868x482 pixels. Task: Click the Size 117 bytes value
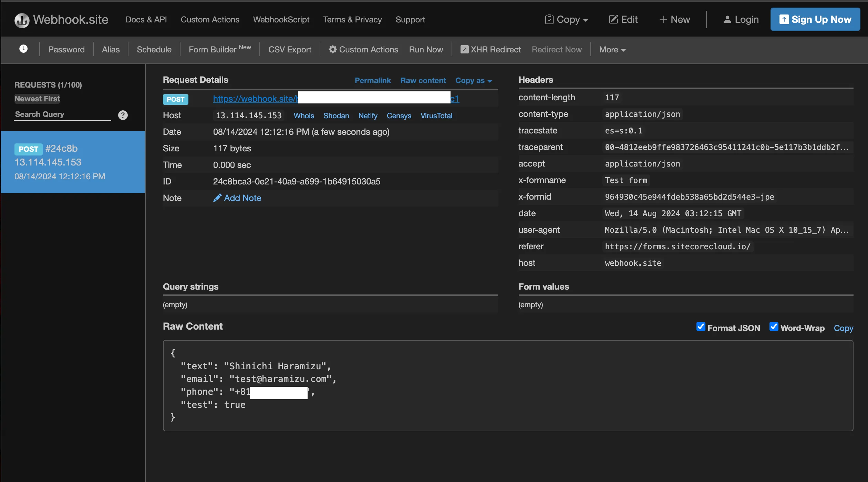(232, 148)
